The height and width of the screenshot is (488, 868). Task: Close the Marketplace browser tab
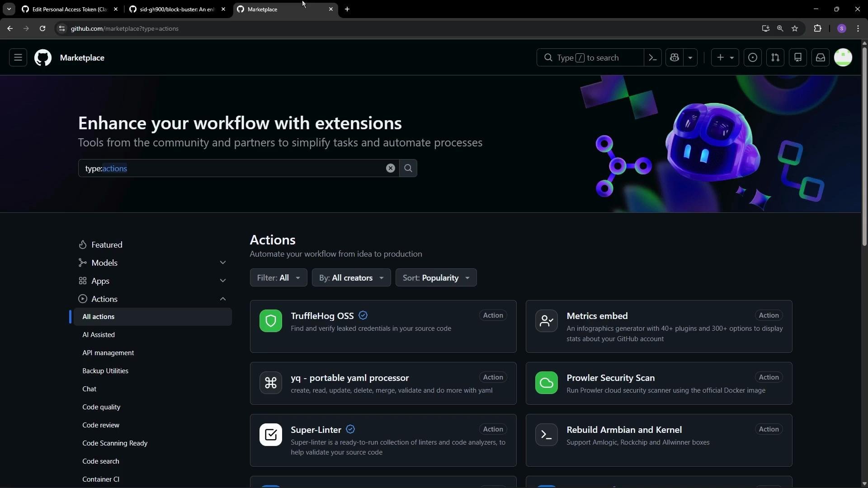point(331,9)
